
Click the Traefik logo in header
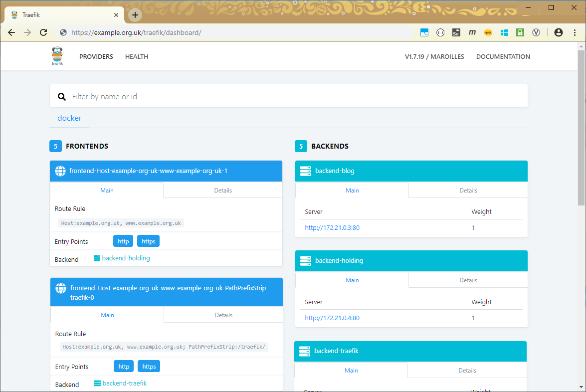coord(57,56)
